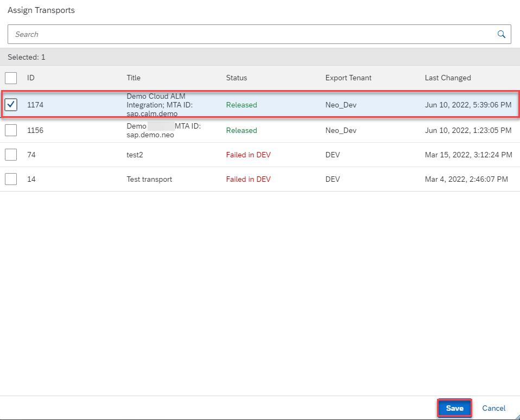Click DEV tenant in row 14
The height and width of the screenshot is (420, 520).
click(x=333, y=179)
